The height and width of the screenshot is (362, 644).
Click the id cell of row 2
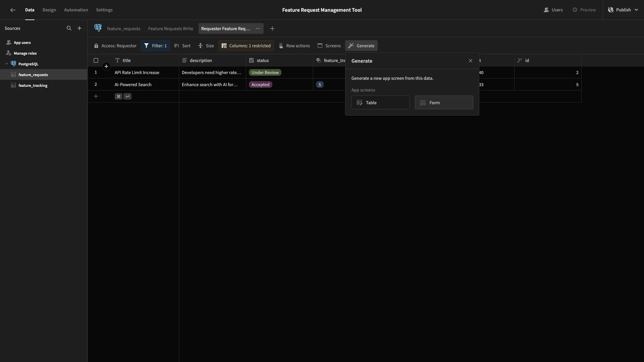(x=548, y=85)
